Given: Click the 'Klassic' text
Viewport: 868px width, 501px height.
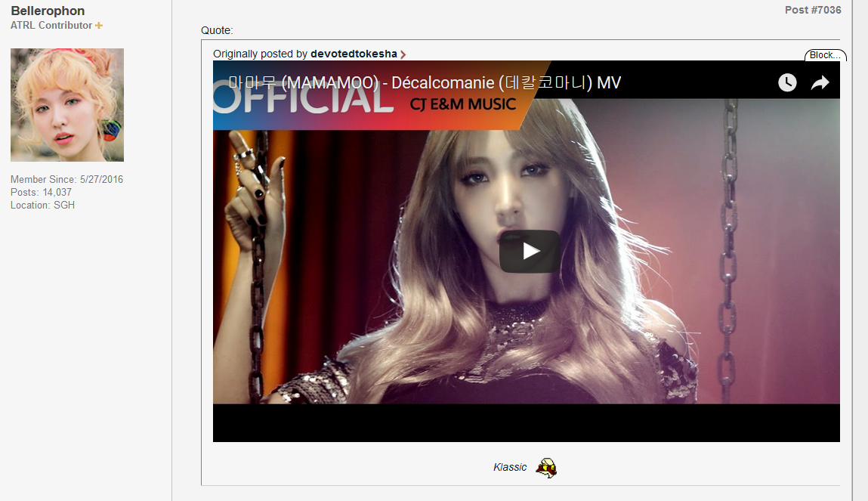Looking at the screenshot, I should pyautogui.click(x=510, y=467).
